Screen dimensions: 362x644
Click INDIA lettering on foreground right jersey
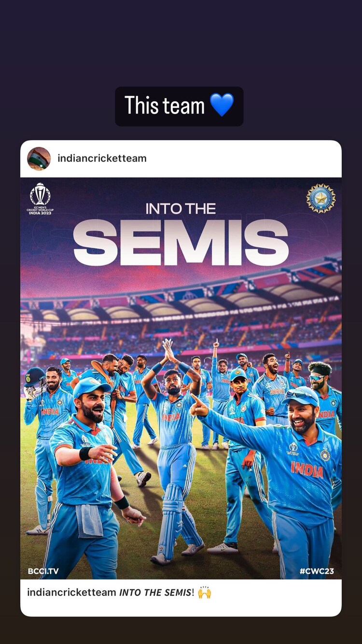tap(307, 468)
